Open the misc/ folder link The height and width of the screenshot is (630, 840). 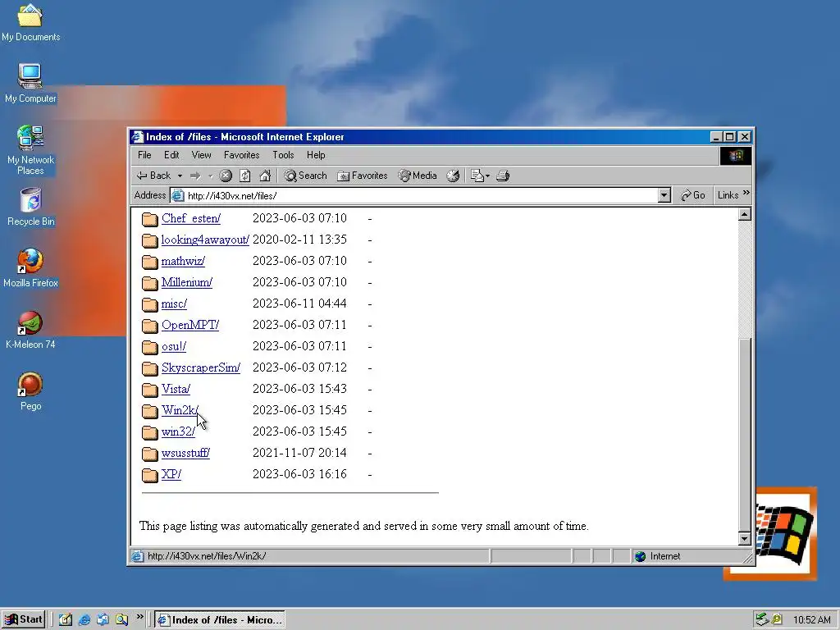click(174, 304)
